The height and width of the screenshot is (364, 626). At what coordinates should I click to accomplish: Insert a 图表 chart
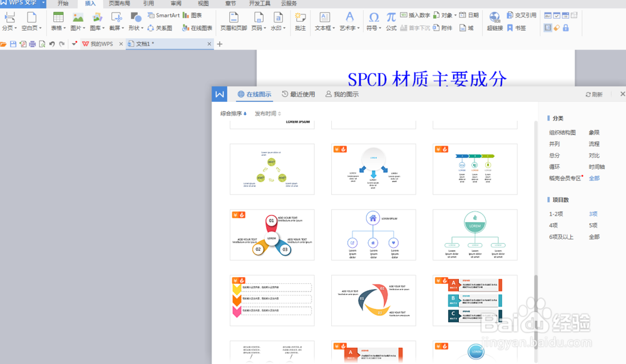point(192,15)
